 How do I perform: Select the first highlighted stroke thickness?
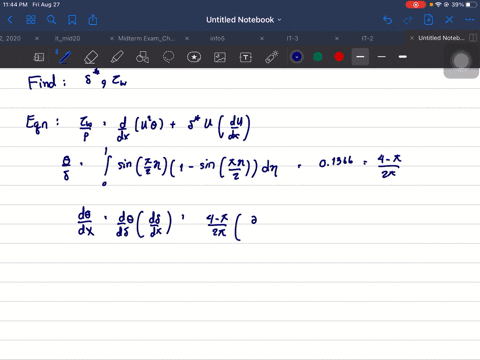coord(360,57)
